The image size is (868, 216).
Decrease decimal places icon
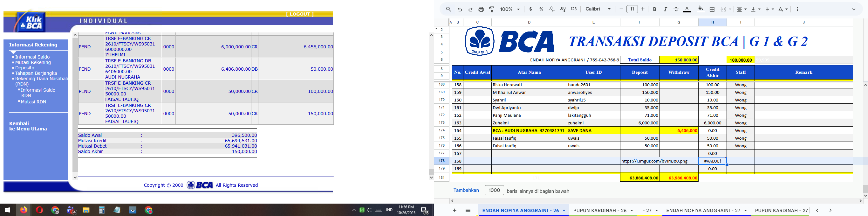pos(552,9)
